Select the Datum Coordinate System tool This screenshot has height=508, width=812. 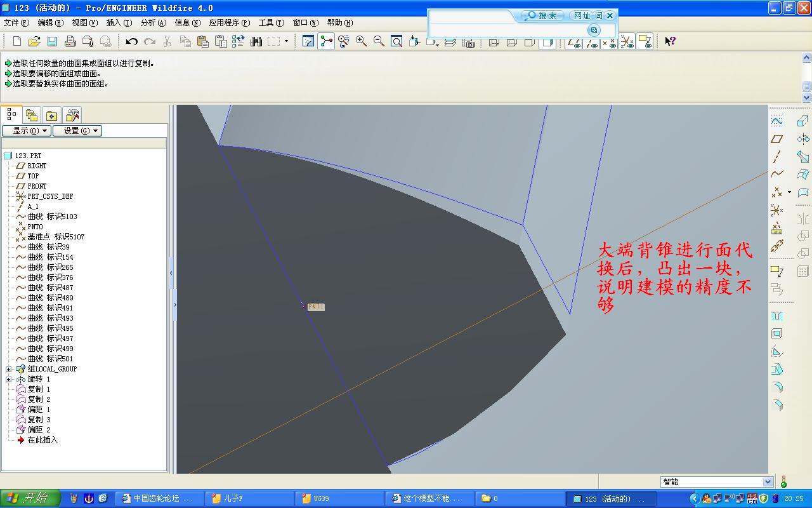click(x=776, y=210)
